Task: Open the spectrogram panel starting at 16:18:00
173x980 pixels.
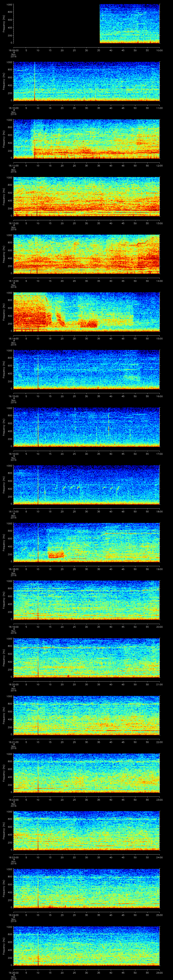Action: [86, 543]
